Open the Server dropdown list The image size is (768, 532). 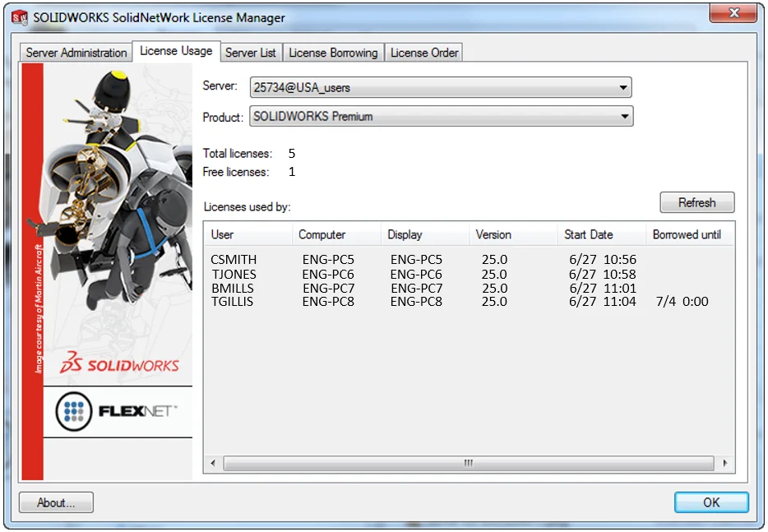pos(623,87)
